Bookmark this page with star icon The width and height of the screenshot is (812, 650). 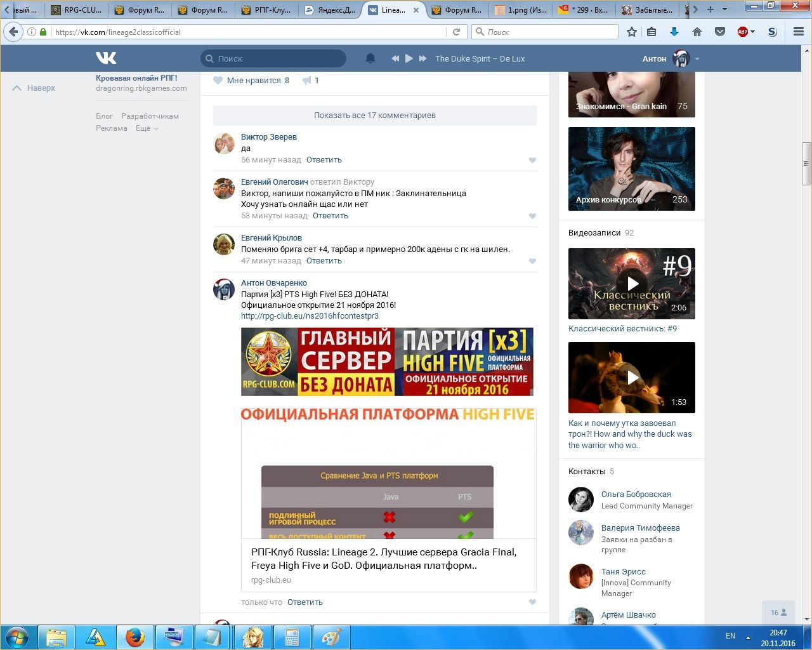pos(632,32)
